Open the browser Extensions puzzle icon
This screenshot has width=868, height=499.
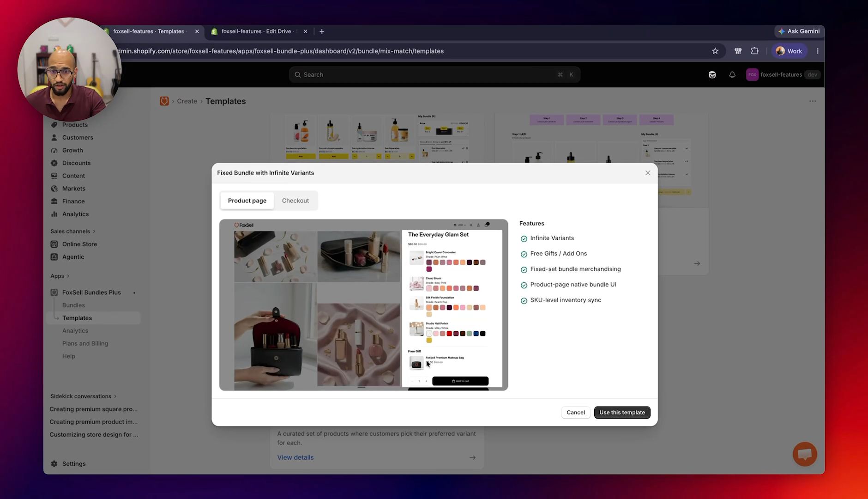(755, 51)
